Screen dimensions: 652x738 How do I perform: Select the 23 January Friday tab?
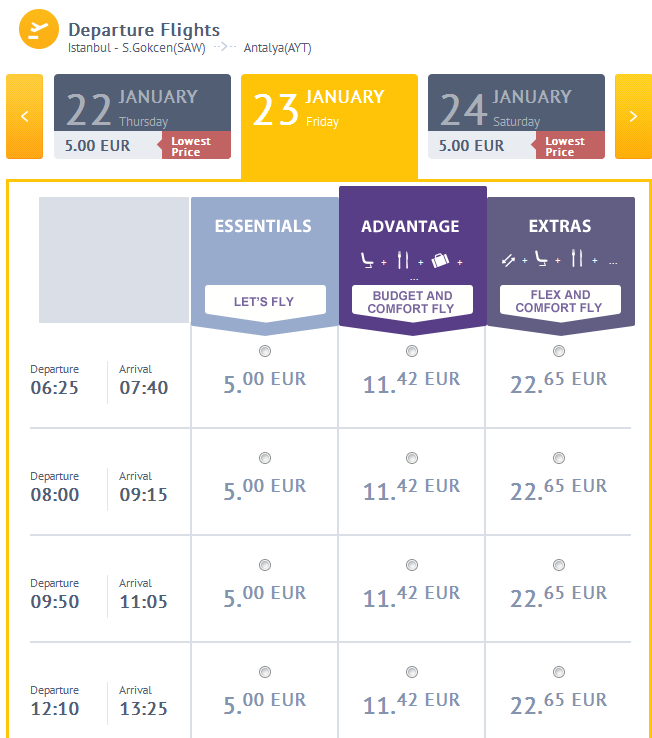pos(329,126)
